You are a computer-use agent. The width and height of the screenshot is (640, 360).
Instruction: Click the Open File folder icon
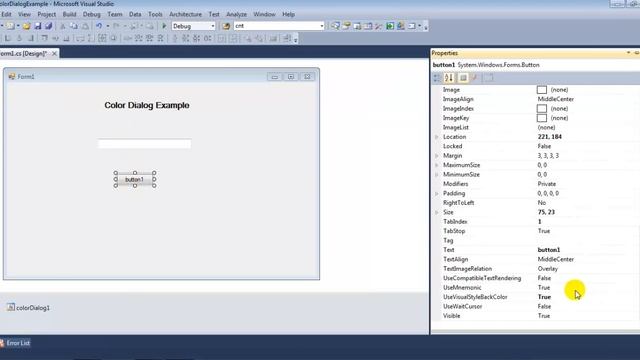(27, 26)
